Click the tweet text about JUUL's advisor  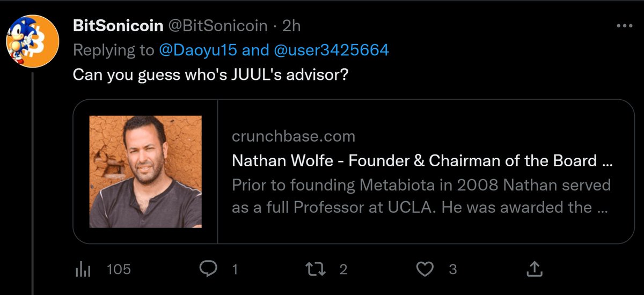210,75
